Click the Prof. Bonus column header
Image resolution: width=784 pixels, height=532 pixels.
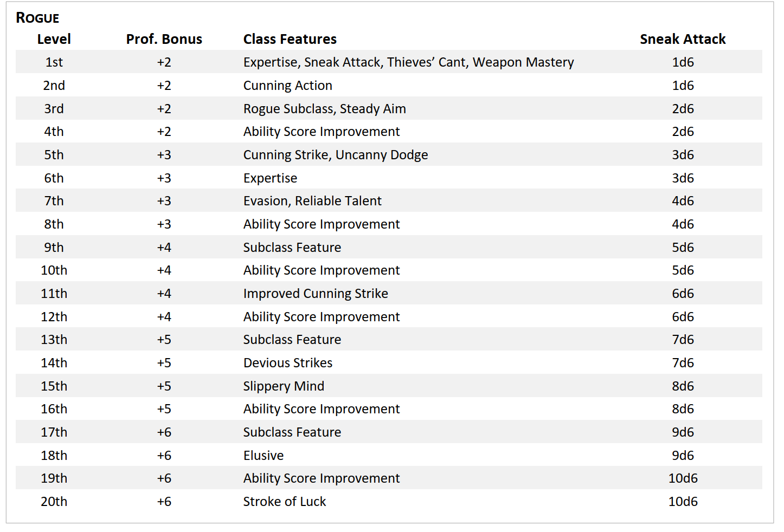click(164, 39)
